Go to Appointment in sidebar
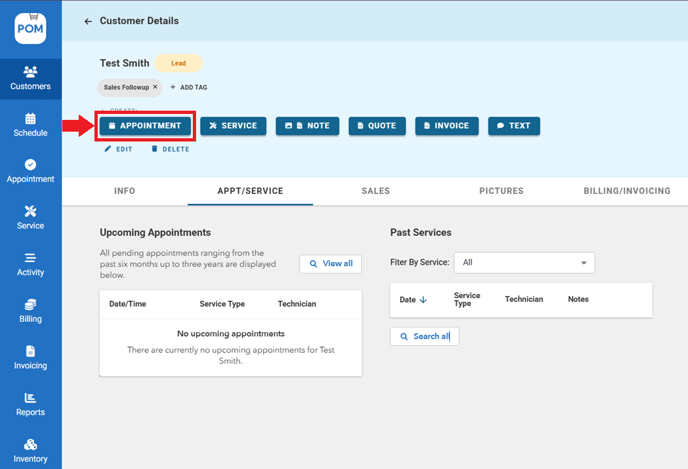 point(30,171)
